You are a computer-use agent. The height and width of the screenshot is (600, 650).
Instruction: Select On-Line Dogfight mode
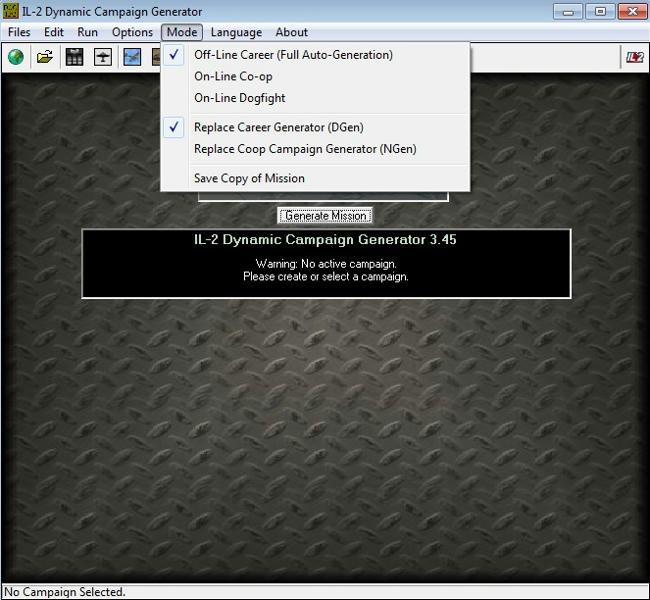315,98
